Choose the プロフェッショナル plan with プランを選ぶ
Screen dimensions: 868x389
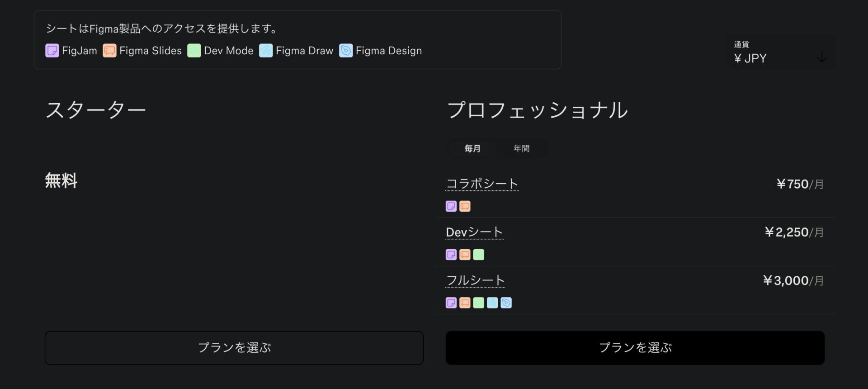click(x=635, y=348)
